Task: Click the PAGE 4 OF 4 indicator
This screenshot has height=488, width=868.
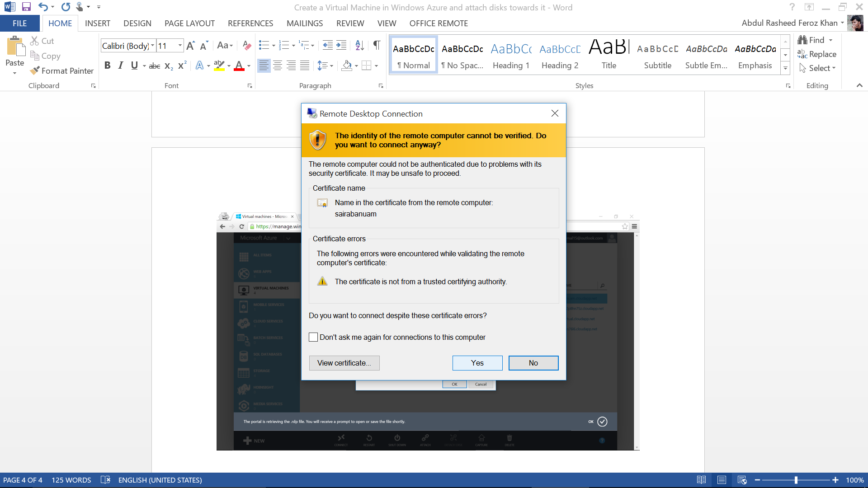Action: pos(23,480)
